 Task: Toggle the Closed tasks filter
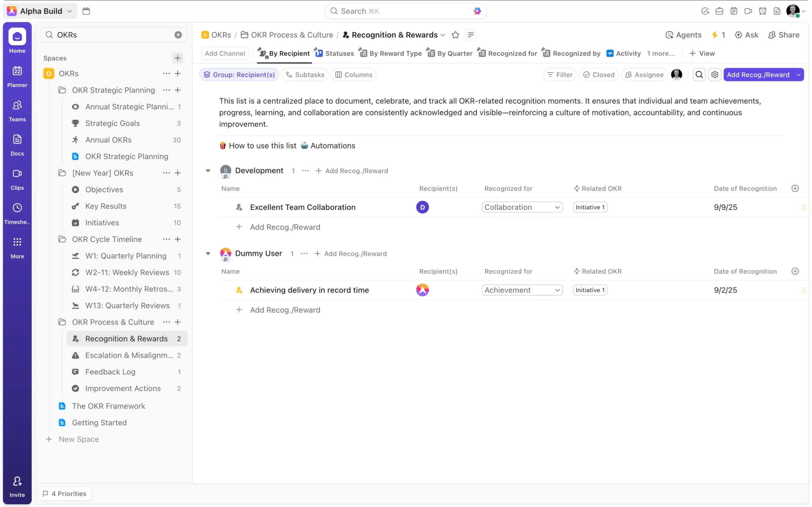tap(599, 74)
